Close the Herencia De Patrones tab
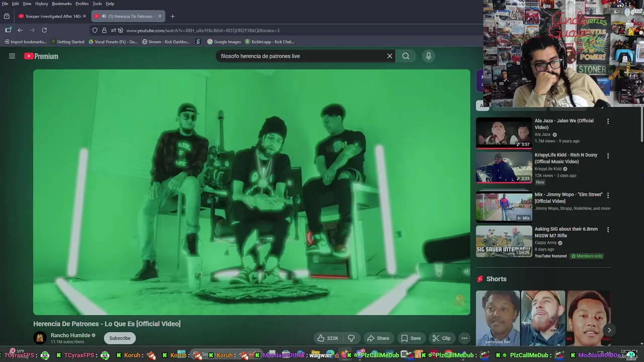 (x=160, y=16)
